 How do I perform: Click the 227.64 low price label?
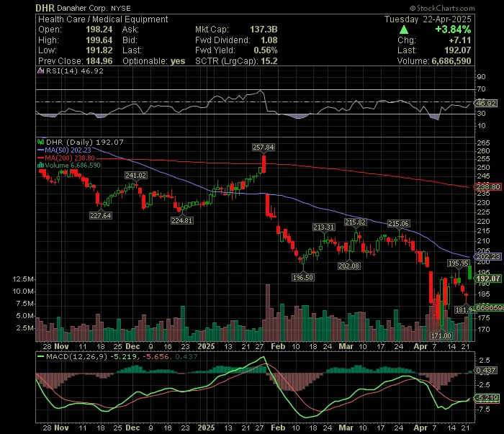[x=101, y=215]
